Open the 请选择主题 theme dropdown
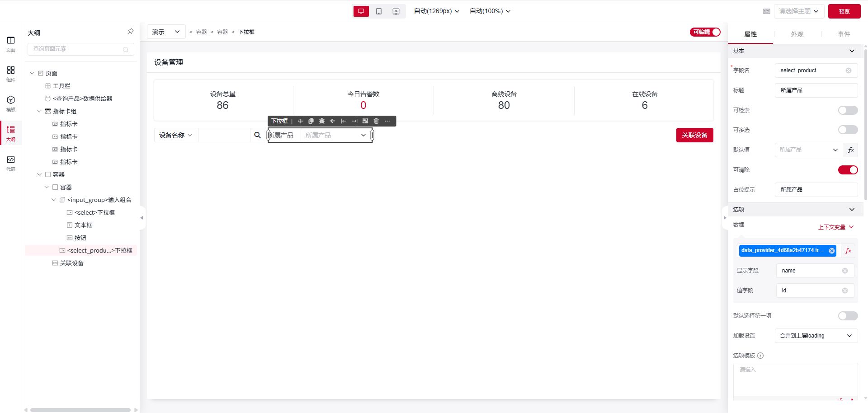868x413 pixels. click(798, 11)
